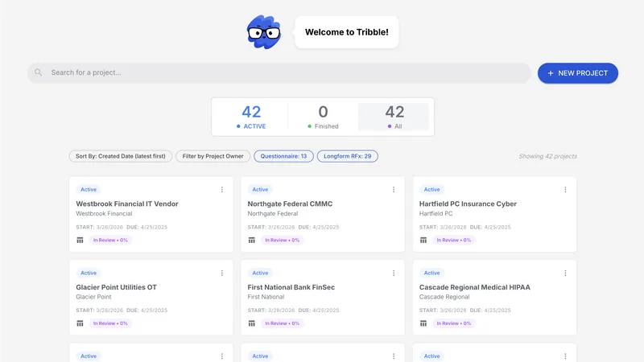
Task: Click In Review 0% badge on Cascade Regional card
Action: pyautogui.click(x=453, y=323)
